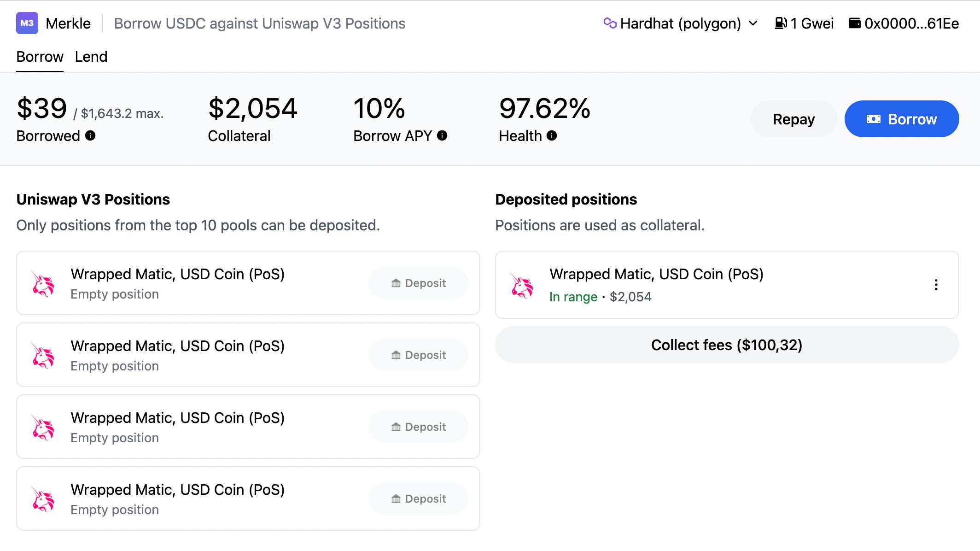The height and width of the screenshot is (551, 980).
Task: Click the Deposited positions heading
Action: [x=566, y=199]
